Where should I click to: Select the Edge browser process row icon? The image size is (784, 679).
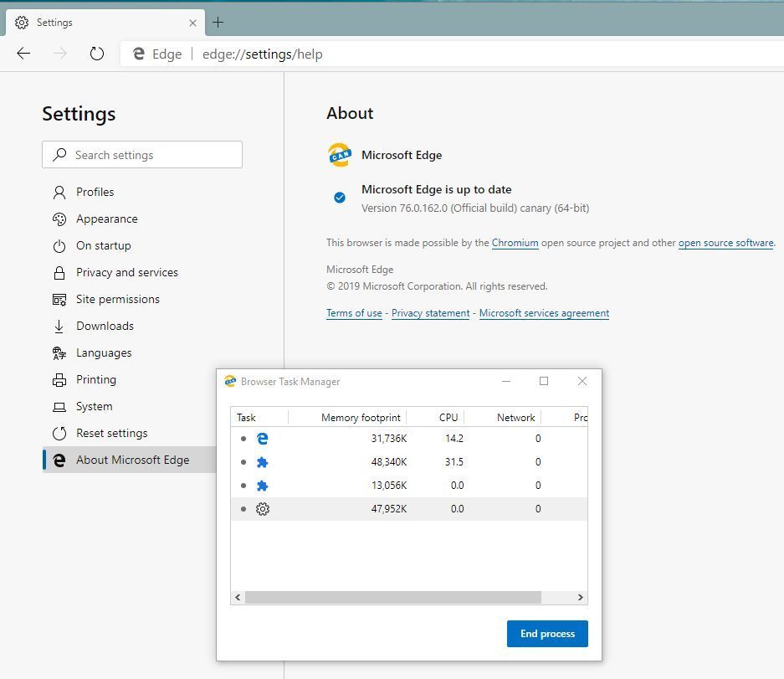point(263,439)
